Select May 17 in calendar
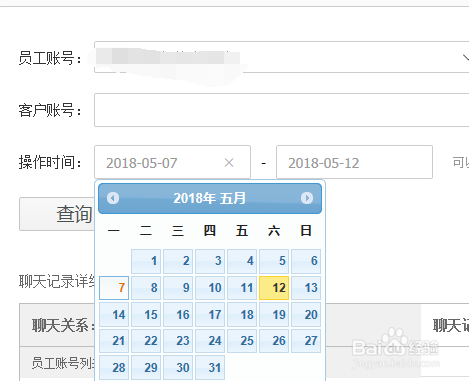 [x=210, y=314]
